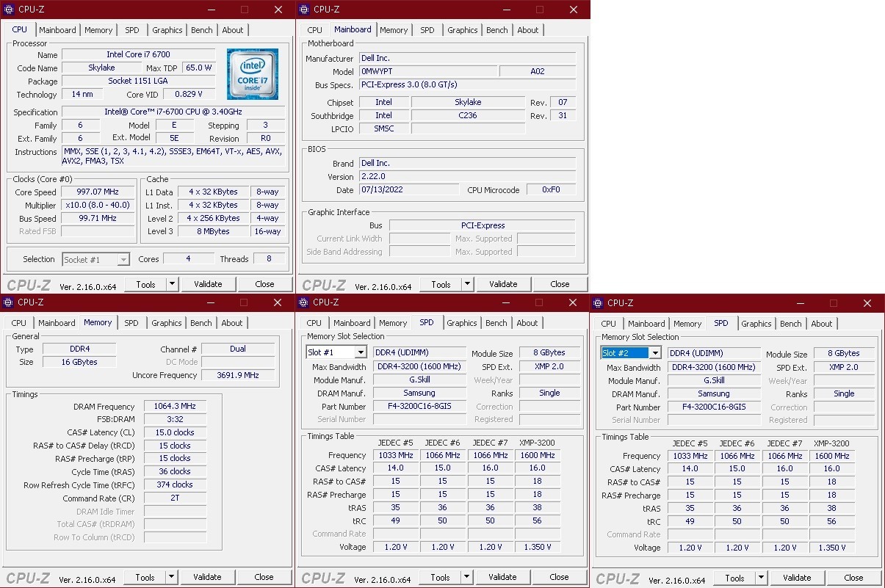Click Multiplier value x10.0 (8.0 - 40.0)
This screenshot has width=885, height=588.
pos(98,206)
